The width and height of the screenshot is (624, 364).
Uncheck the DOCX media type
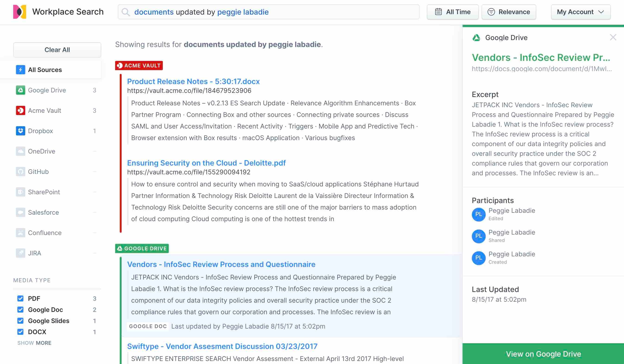[x=20, y=332]
